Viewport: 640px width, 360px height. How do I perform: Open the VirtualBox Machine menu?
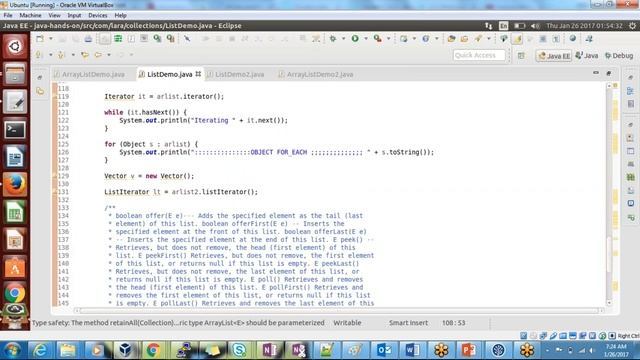[30, 15]
